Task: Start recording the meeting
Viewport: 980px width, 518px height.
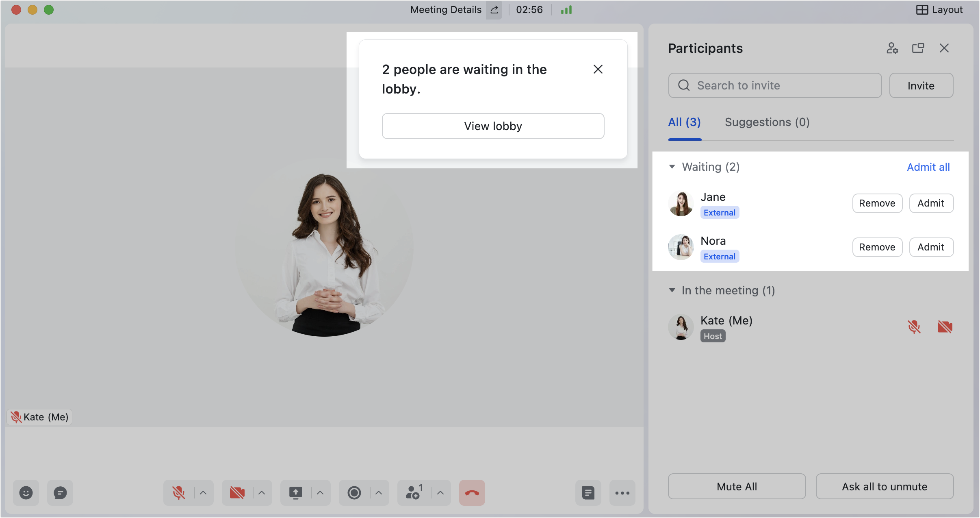Action: click(354, 492)
